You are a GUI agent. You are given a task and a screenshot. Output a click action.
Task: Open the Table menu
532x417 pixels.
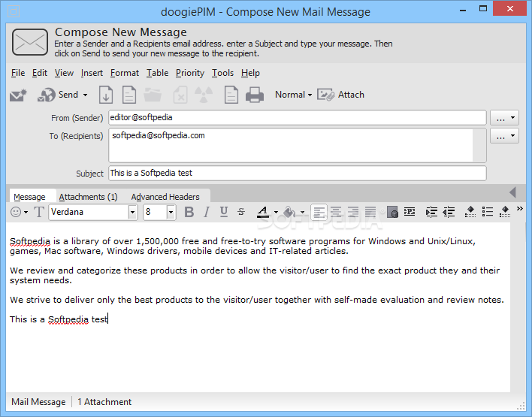click(x=158, y=73)
